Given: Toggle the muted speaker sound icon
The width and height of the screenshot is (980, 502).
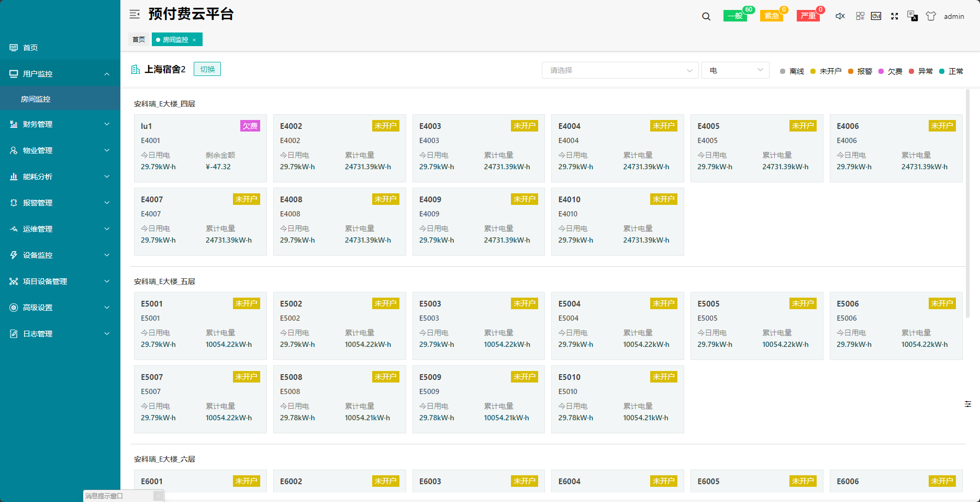Looking at the screenshot, I should pyautogui.click(x=840, y=16).
